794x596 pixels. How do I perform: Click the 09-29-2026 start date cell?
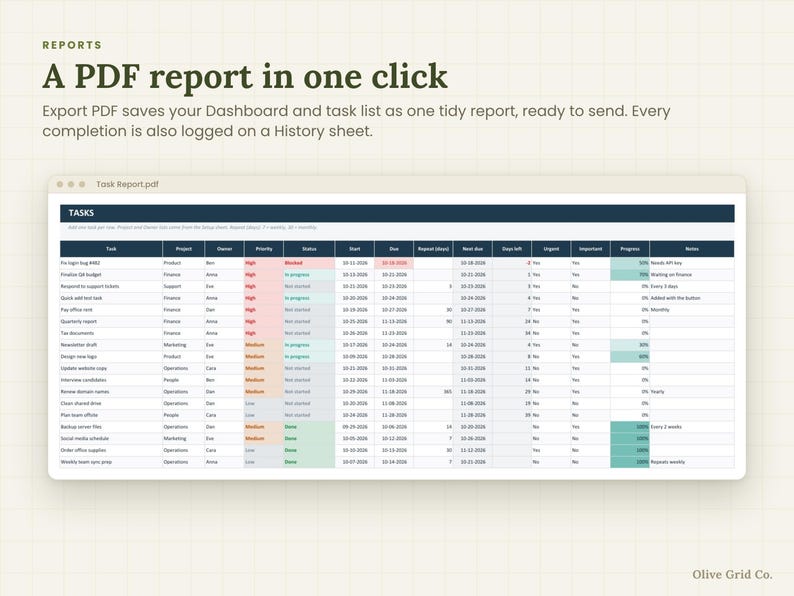click(x=354, y=427)
